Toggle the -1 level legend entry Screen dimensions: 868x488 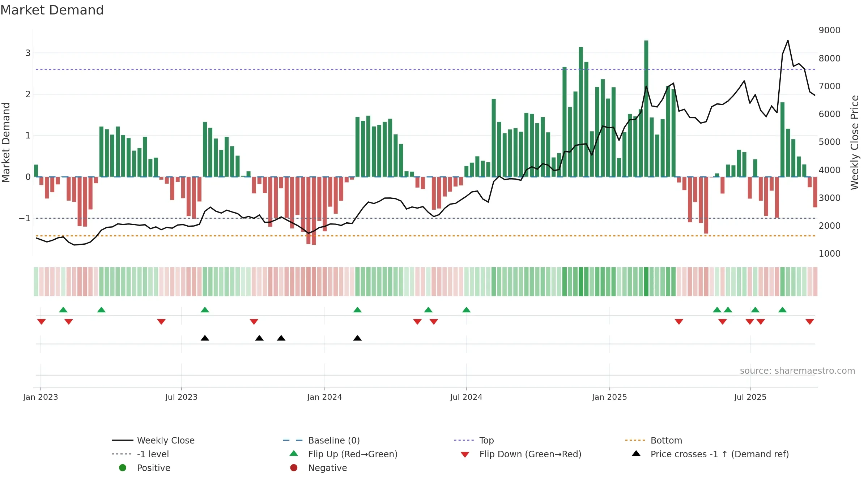pyautogui.click(x=140, y=454)
